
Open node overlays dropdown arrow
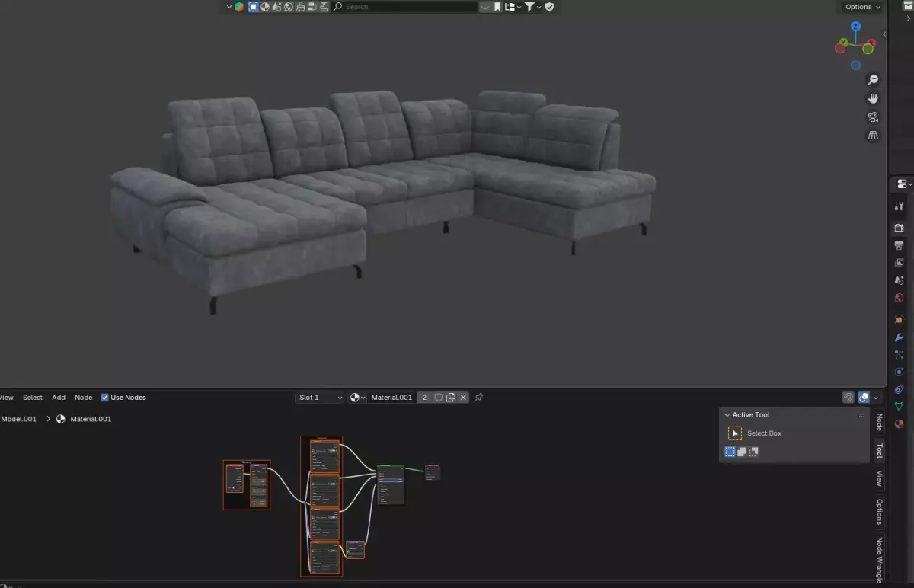click(876, 398)
